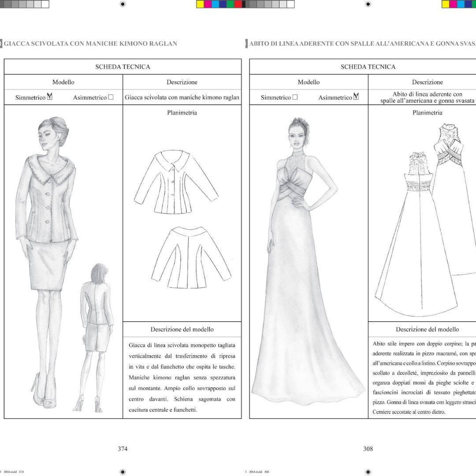The image size is (476, 476).
Task: Click page number 308
Action: pos(368,449)
